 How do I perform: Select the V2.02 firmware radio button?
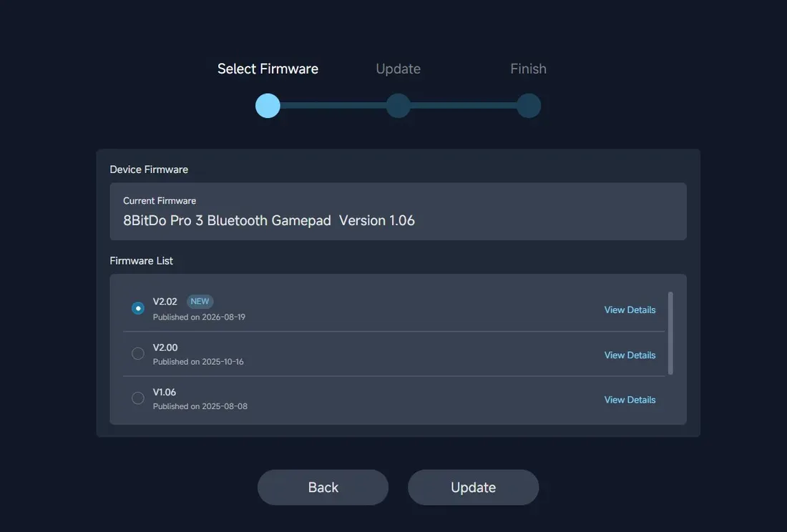tap(138, 308)
